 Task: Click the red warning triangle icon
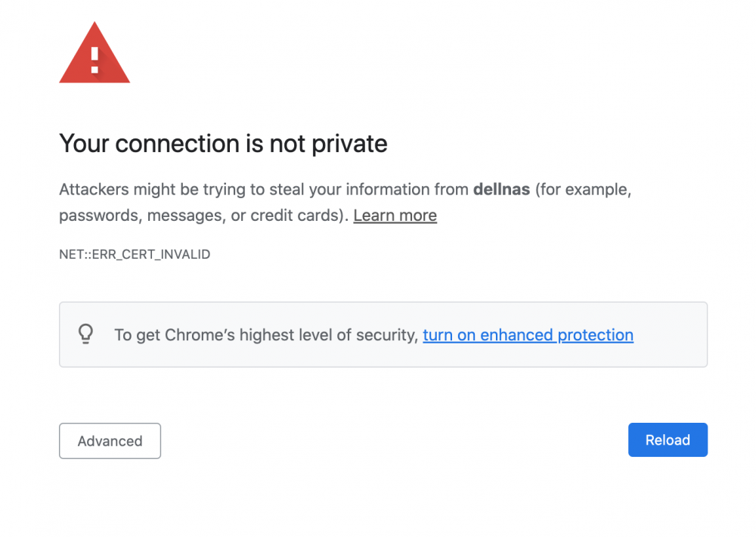point(94,53)
